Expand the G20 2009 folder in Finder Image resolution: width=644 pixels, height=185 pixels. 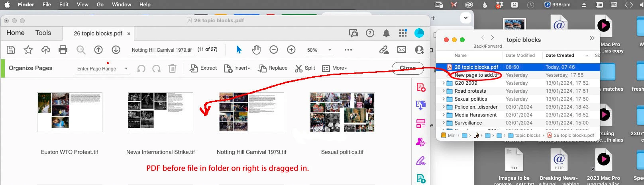pyautogui.click(x=444, y=83)
